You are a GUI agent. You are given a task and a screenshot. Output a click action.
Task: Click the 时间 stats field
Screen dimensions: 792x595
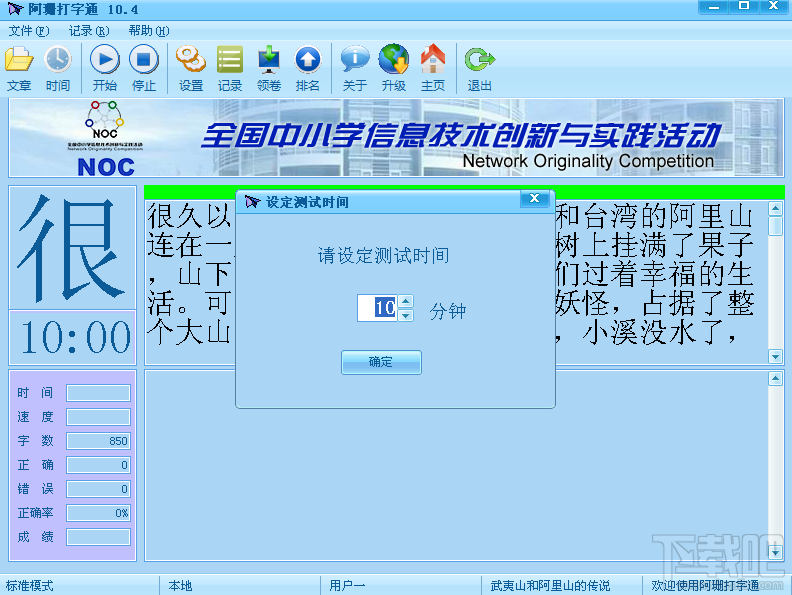tap(98, 393)
